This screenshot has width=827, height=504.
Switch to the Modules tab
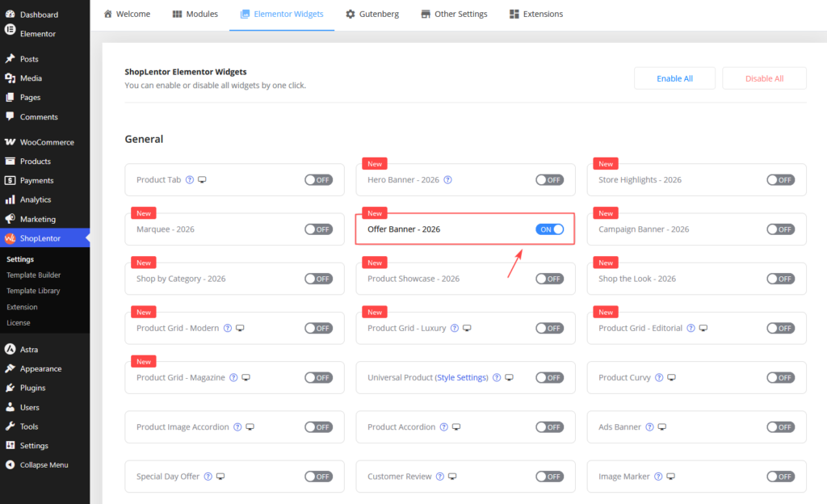(x=195, y=15)
